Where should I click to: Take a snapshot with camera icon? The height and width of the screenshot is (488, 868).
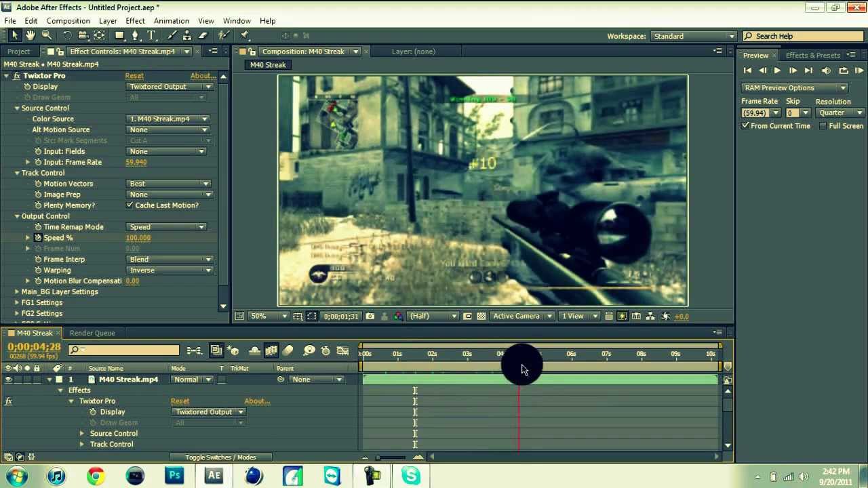[x=370, y=316]
